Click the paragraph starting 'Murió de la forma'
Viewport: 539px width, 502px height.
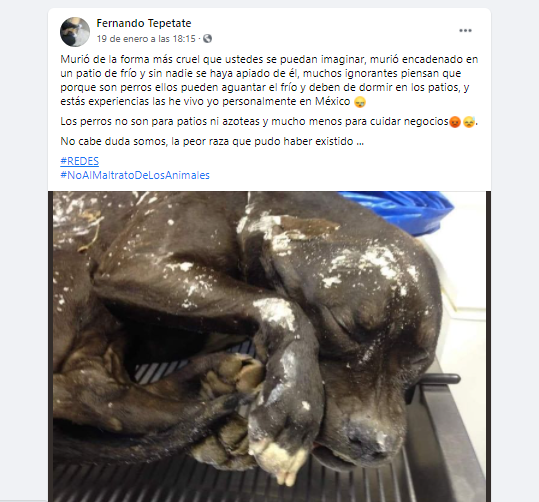[270, 80]
